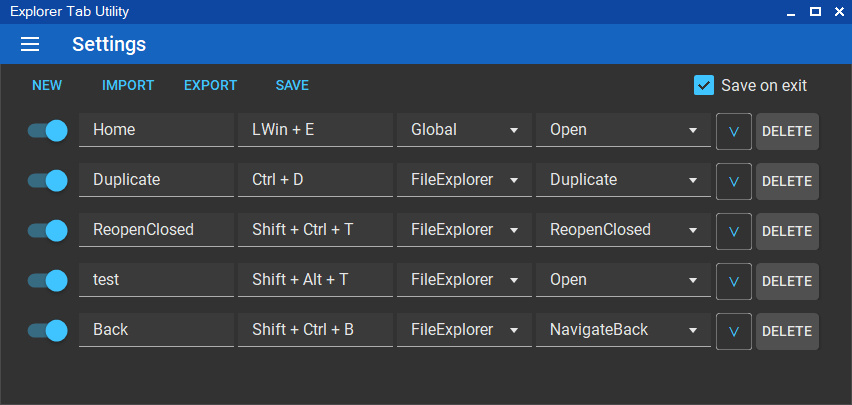Open the hamburger navigation menu
Image resolution: width=852 pixels, height=405 pixels.
click(30, 44)
